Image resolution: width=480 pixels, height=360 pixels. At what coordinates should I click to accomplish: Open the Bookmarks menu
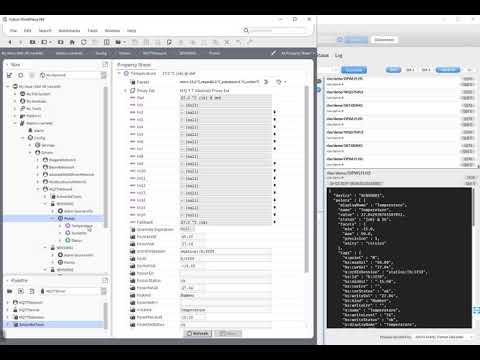coord(69,30)
